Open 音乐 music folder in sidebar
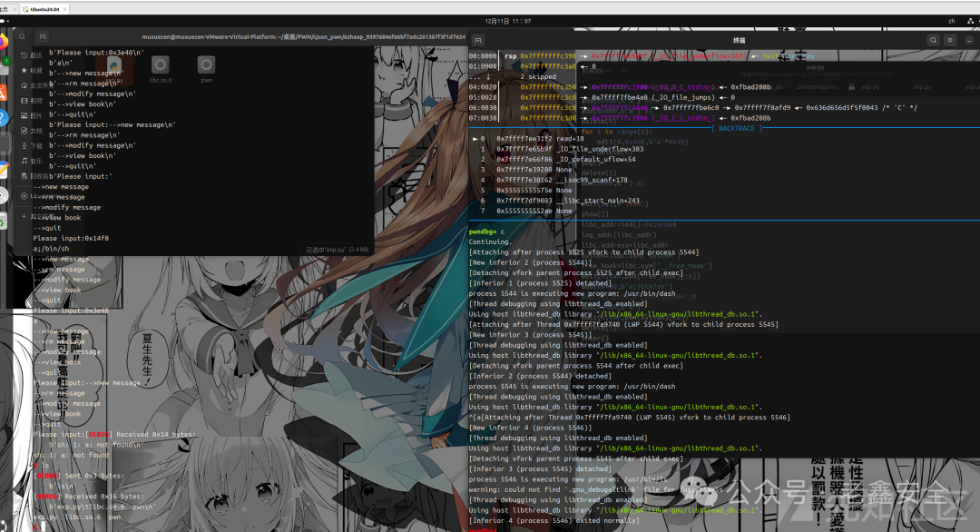The image size is (980, 532). (x=31, y=161)
